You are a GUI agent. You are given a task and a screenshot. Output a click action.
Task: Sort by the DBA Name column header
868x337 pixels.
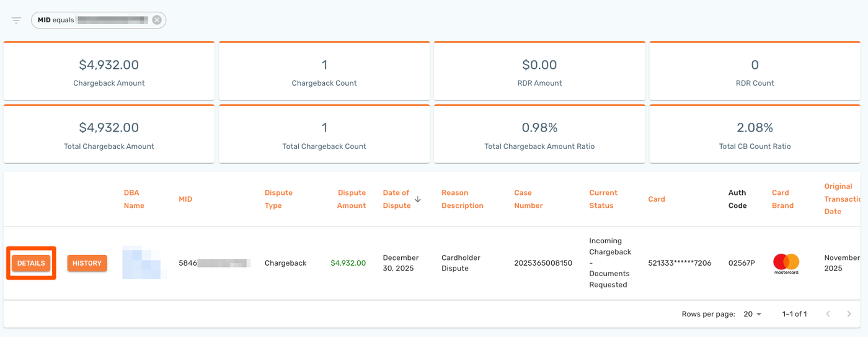pyautogui.click(x=134, y=199)
